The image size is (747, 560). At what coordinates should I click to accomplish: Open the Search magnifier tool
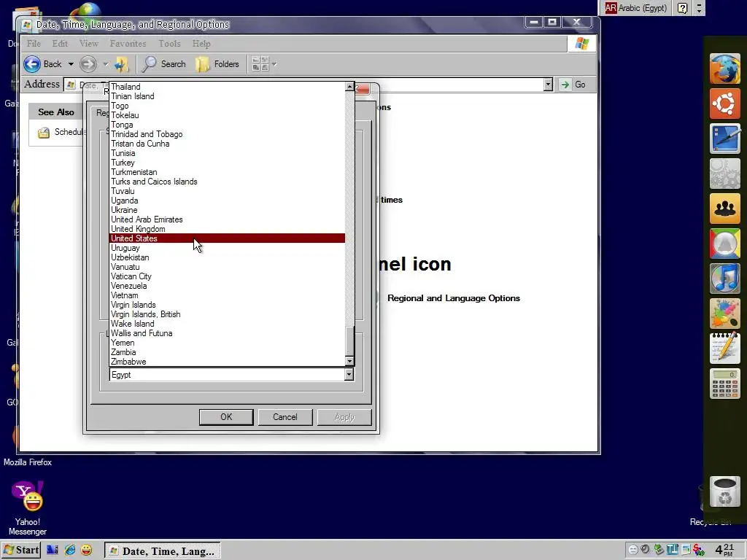149,64
